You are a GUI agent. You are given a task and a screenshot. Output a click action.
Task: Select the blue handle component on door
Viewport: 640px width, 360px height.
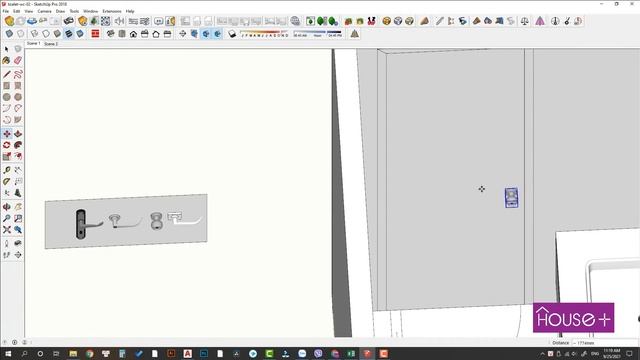pos(511,198)
